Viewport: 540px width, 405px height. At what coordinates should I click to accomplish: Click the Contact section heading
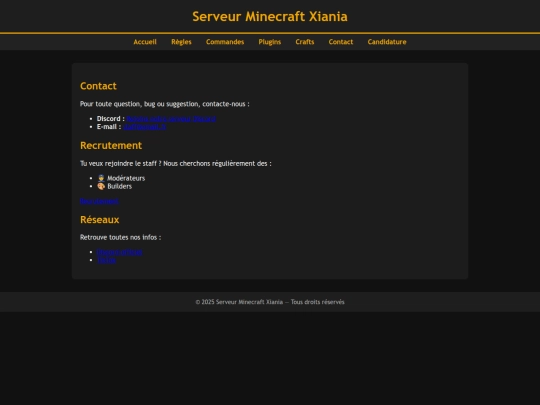[x=98, y=86]
